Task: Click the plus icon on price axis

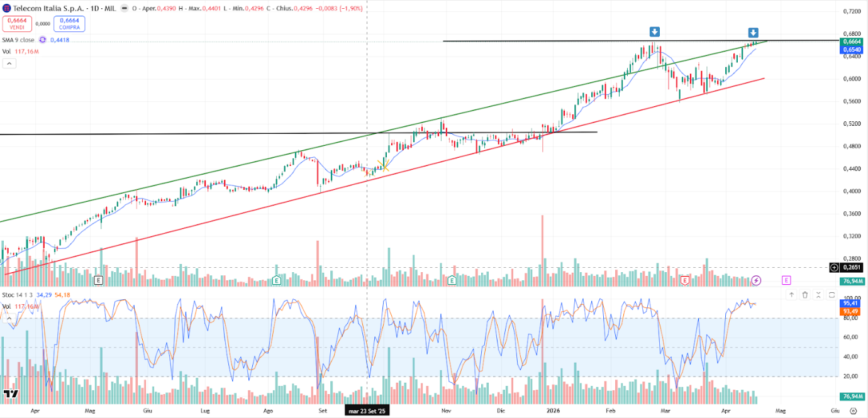Action: pos(834,267)
